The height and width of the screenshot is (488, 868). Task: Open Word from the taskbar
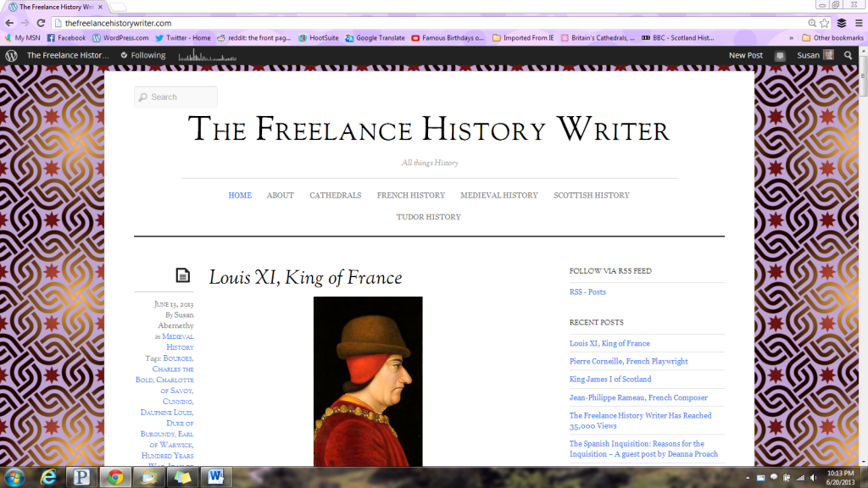[x=216, y=477]
